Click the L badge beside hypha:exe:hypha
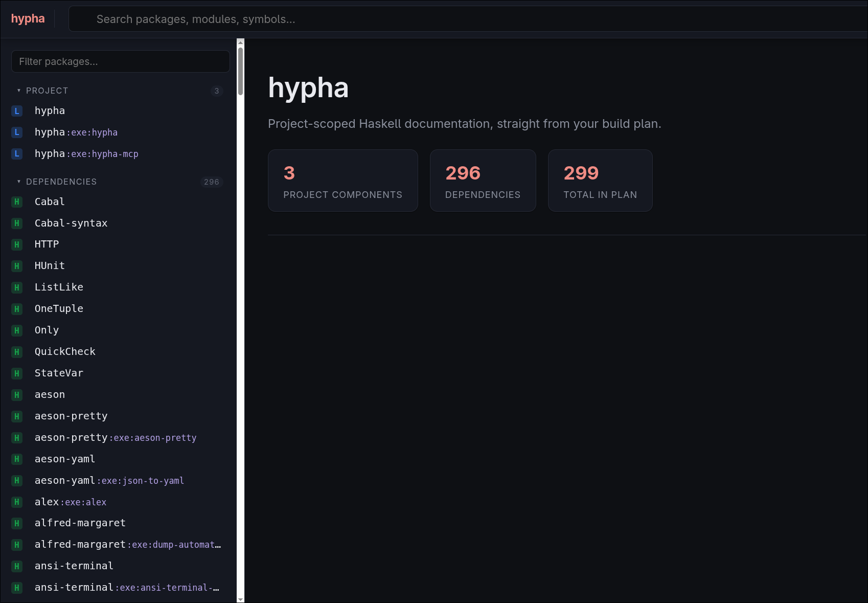This screenshot has width=868, height=603. tap(17, 132)
